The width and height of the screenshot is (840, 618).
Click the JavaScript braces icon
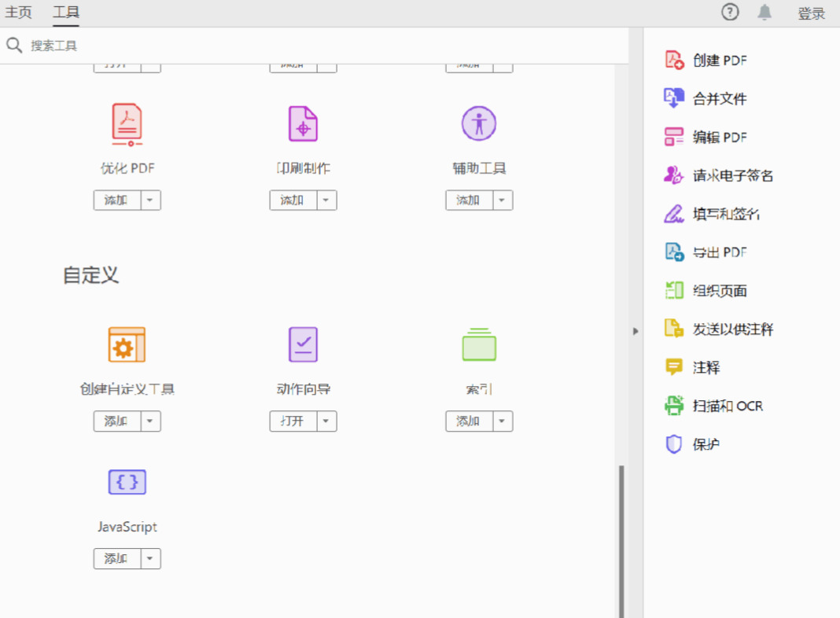tap(127, 482)
